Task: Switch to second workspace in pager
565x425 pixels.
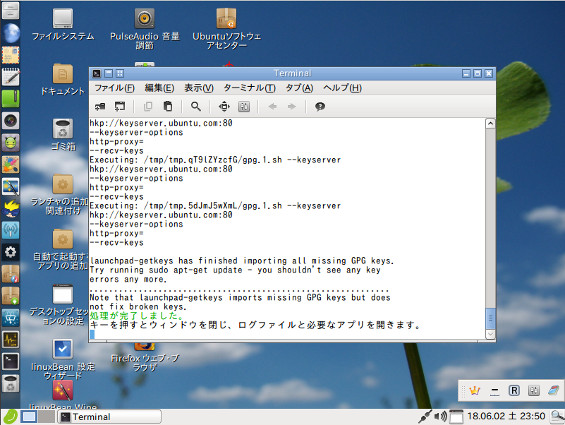Action: [46, 417]
